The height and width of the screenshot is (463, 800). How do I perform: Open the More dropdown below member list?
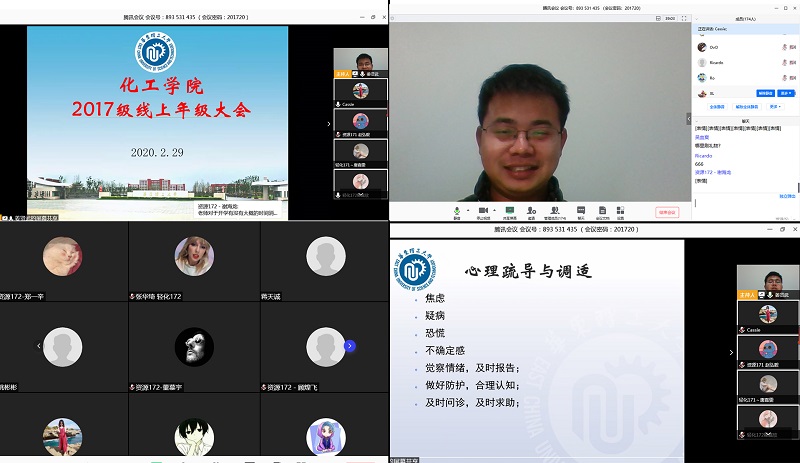(x=774, y=106)
